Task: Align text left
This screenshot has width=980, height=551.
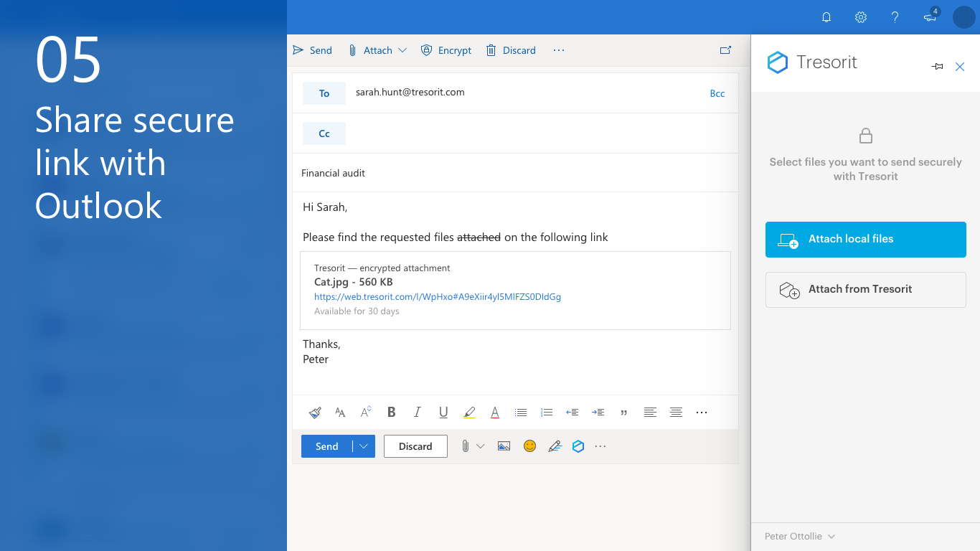Action: [x=650, y=413]
